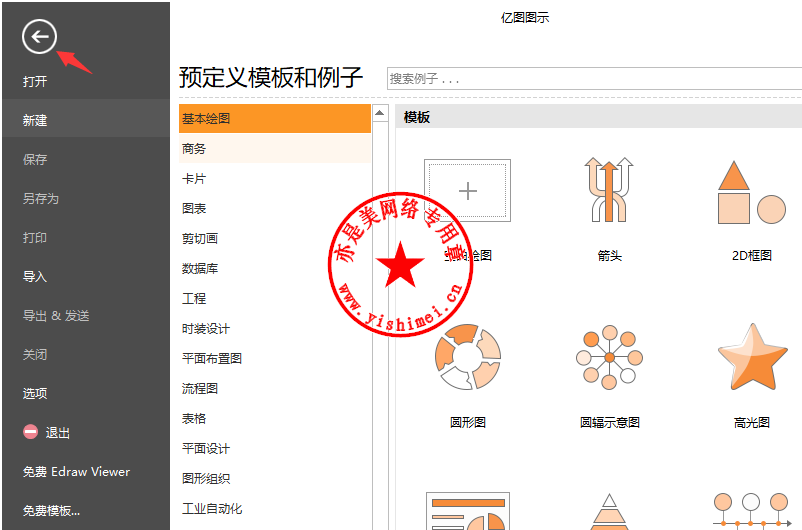Click the 箭头 template label
802x530 pixels.
609,255
